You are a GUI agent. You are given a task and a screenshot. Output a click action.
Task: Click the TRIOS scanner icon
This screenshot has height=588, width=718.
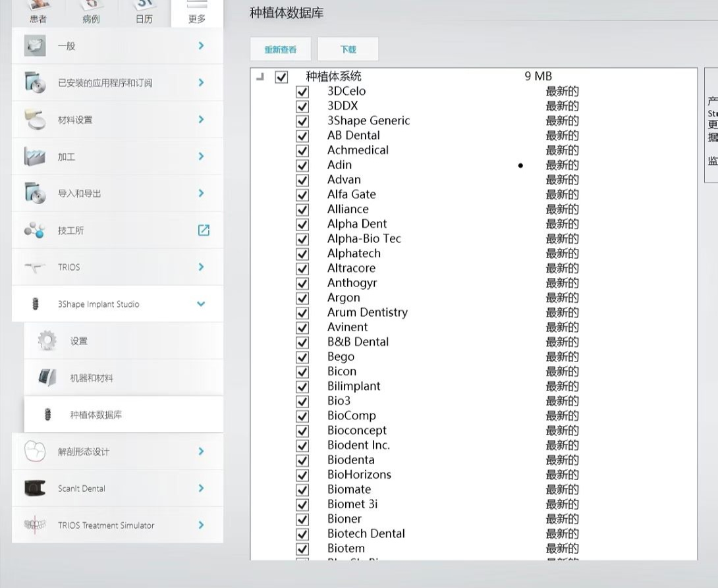(x=35, y=267)
